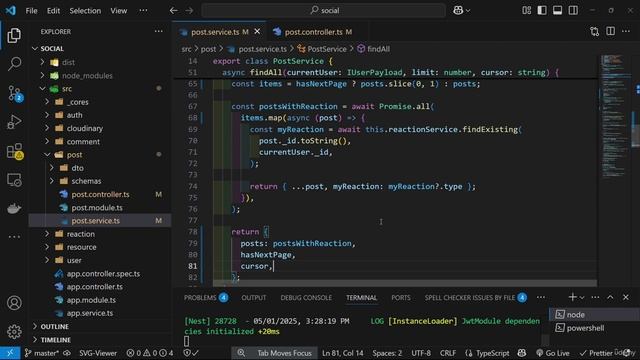The image size is (640, 360).
Task: Toggle the bottom panel visibility
Action: click(558, 11)
